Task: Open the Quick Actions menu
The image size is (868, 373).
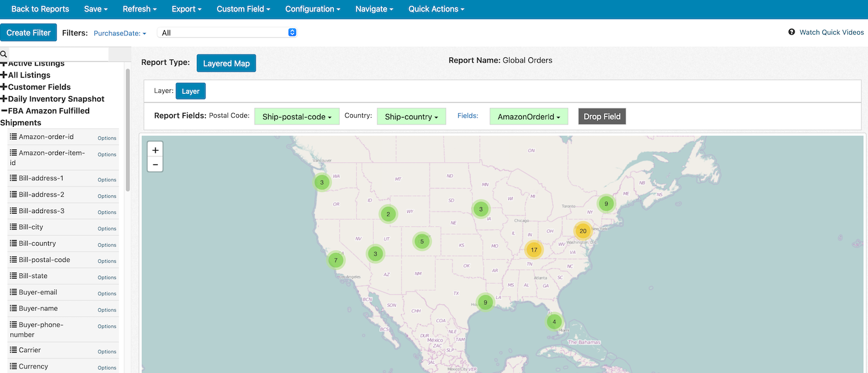Action: (x=436, y=9)
